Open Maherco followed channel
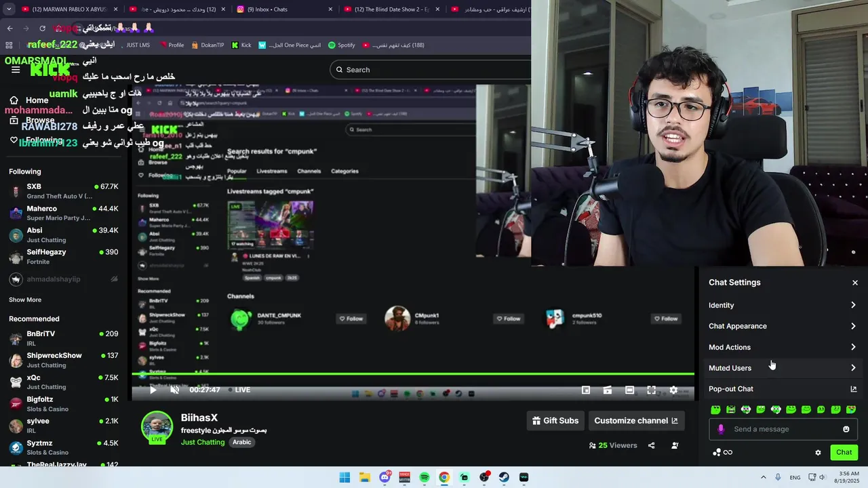 (64, 213)
